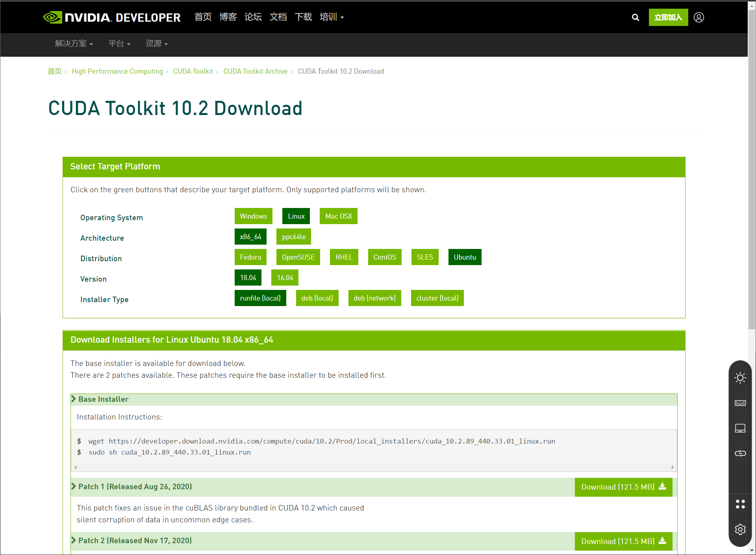Click the search magnifier icon
This screenshot has width=756, height=555.
[635, 17]
